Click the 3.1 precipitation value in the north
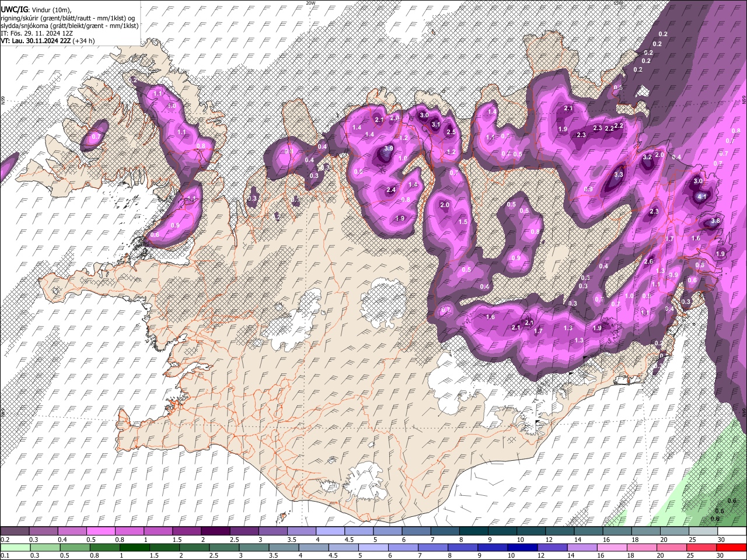Viewport: 747px width, 560px height. 435,125
